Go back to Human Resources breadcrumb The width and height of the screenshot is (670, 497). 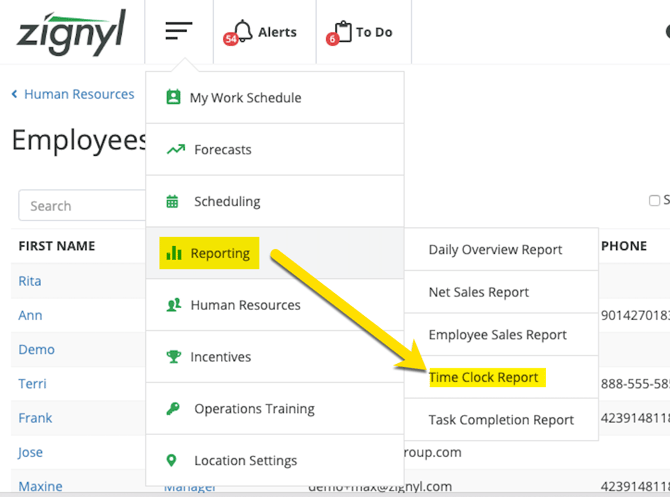78,94
